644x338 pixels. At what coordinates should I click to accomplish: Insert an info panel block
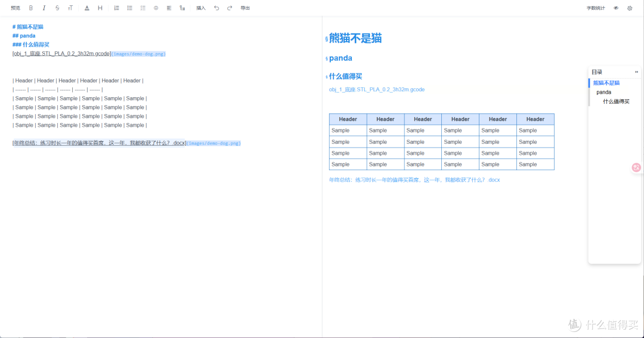click(x=156, y=8)
